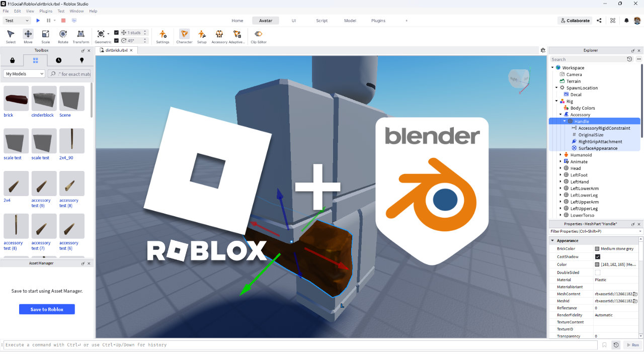Activate the Rotate tool
This screenshot has height=362, width=644.
click(x=63, y=36)
